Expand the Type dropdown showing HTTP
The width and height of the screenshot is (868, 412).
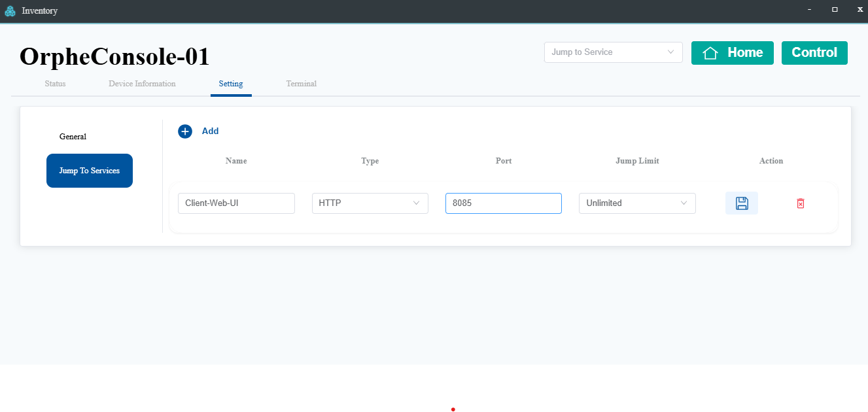click(x=370, y=203)
